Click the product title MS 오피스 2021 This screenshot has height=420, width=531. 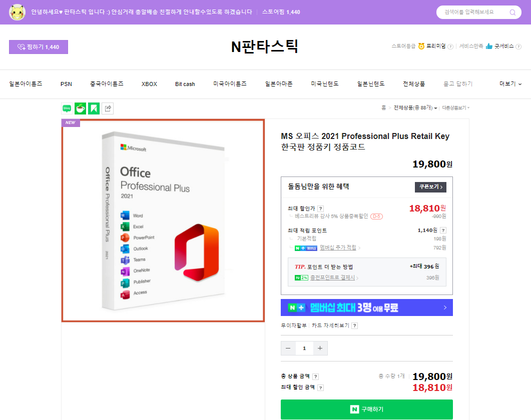click(x=365, y=141)
